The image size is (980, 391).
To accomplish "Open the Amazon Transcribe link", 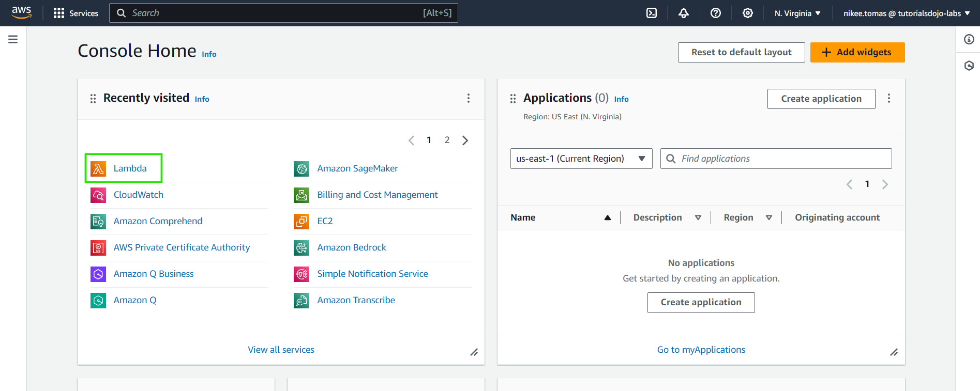I will pos(356,300).
